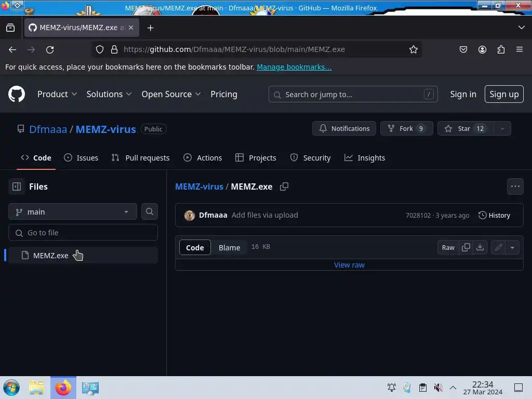The width and height of the screenshot is (532, 399).
Task: Switch to the Code repository tab
Action: click(x=36, y=158)
